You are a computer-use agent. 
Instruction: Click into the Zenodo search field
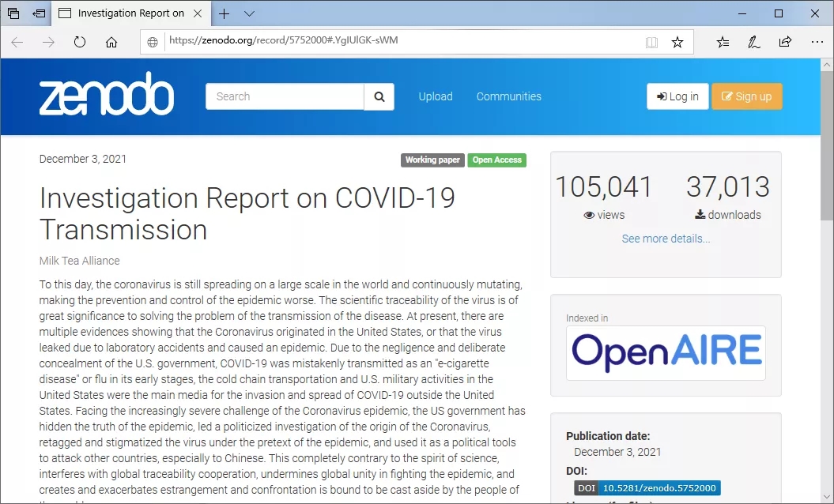pos(285,96)
